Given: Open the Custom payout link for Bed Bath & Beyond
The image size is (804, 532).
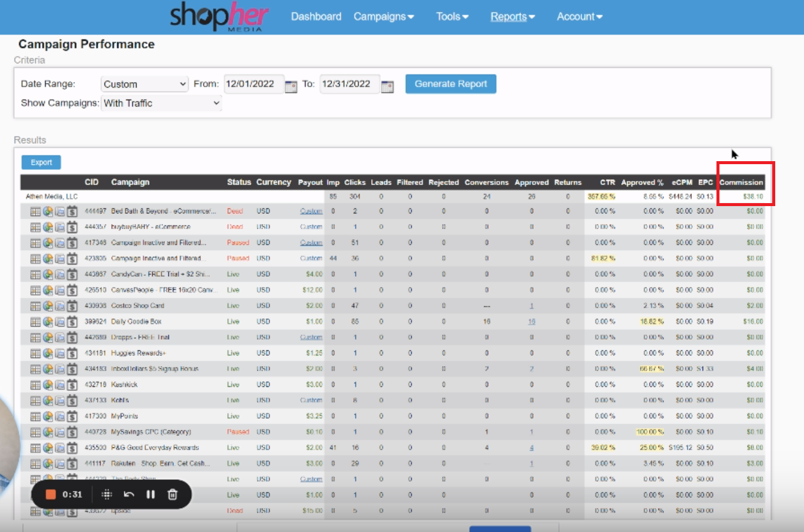Looking at the screenshot, I should click(311, 211).
